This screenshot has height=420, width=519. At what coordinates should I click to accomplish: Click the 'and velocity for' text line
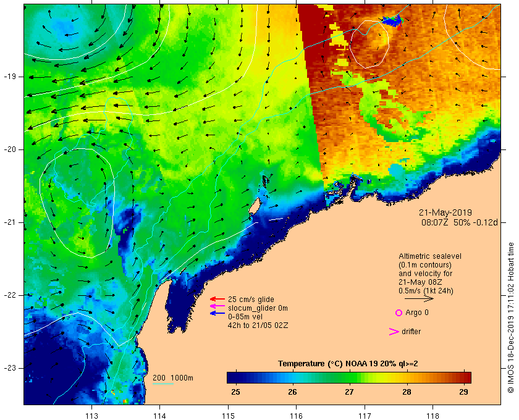425,274
